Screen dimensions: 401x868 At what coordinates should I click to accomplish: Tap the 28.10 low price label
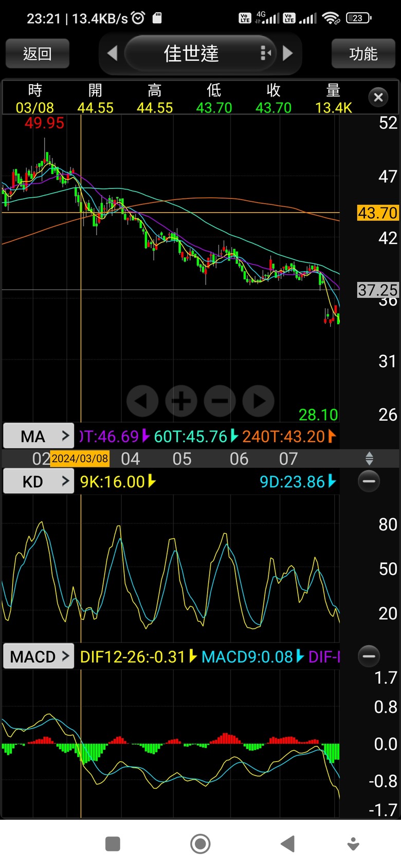[x=318, y=414]
